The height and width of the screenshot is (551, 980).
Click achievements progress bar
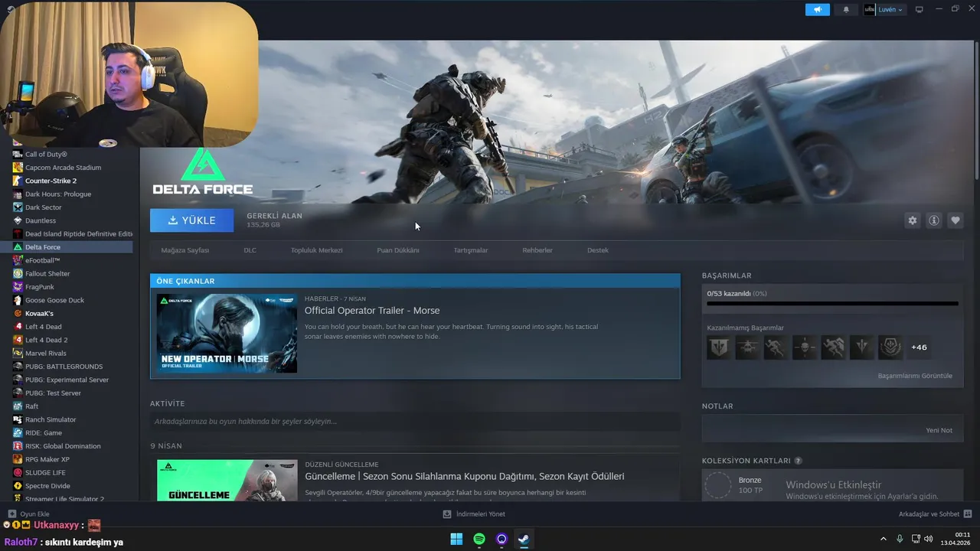coord(832,304)
